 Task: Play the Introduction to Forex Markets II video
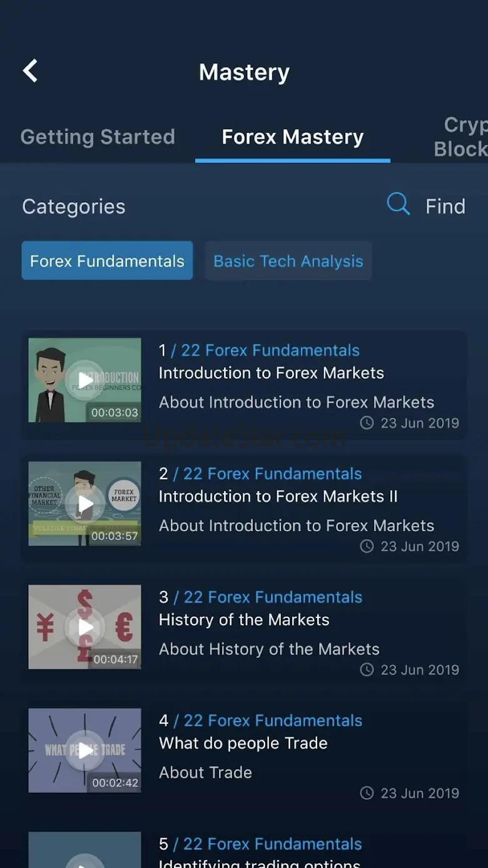84,504
